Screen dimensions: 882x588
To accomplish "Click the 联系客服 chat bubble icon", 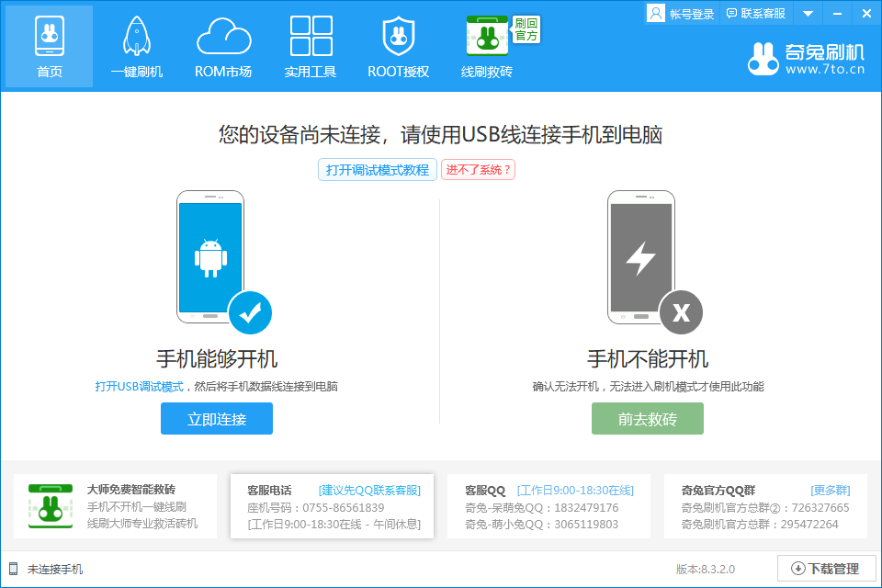I will click(x=730, y=13).
